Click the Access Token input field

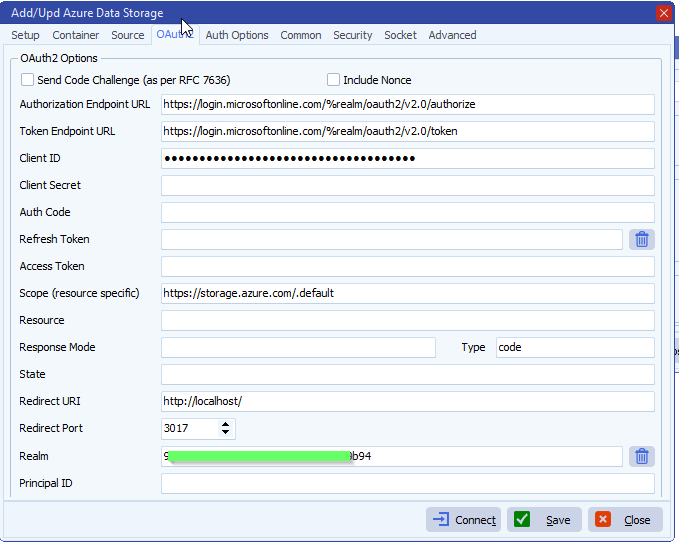[x=407, y=266]
